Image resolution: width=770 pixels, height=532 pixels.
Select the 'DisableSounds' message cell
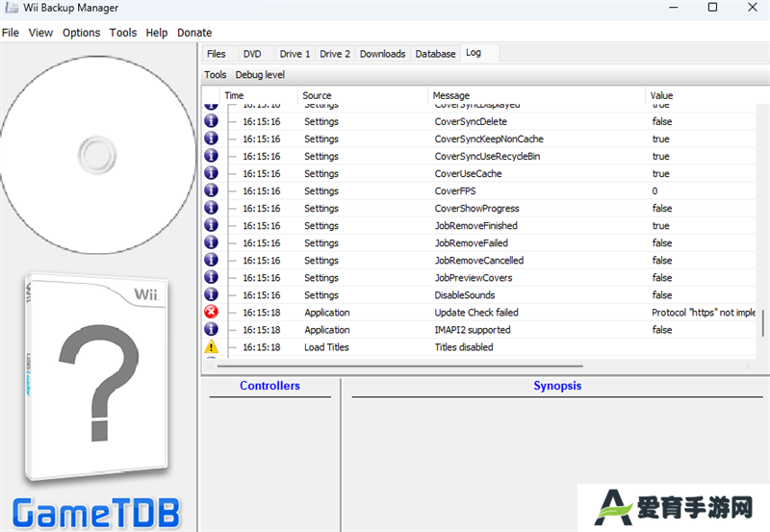[x=465, y=295]
